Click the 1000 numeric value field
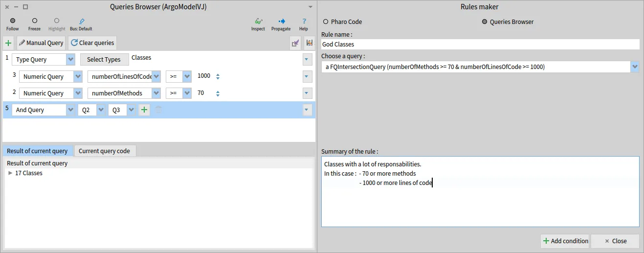Image resolution: width=644 pixels, height=253 pixels. (x=204, y=76)
